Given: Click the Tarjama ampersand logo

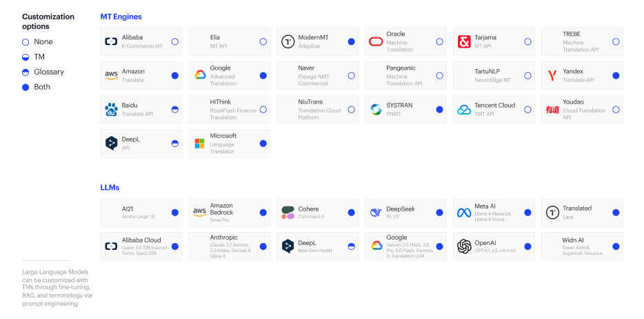Looking at the screenshot, I should click(464, 41).
